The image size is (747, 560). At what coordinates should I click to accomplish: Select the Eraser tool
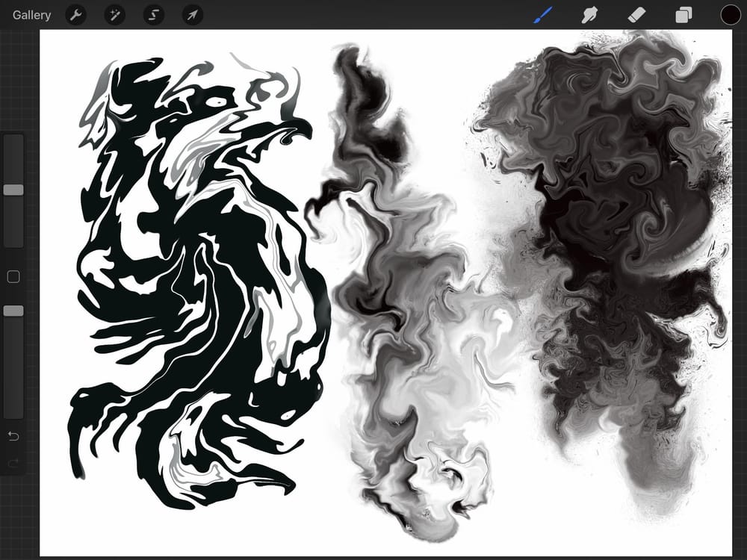pyautogui.click(x=636, y=15)
